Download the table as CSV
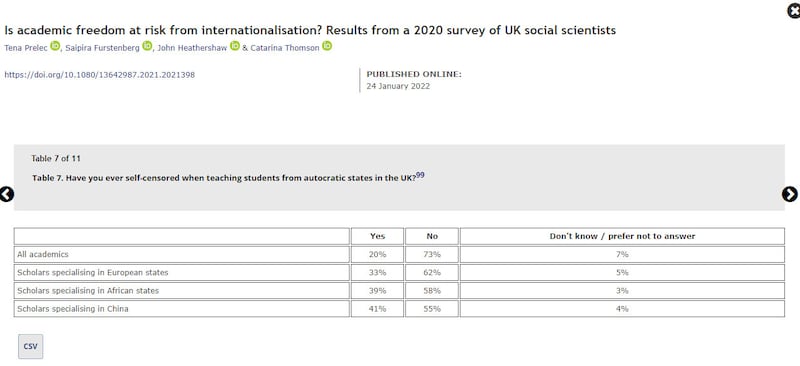800x366 pixels. pyautogui.click(x=31, y=347)
